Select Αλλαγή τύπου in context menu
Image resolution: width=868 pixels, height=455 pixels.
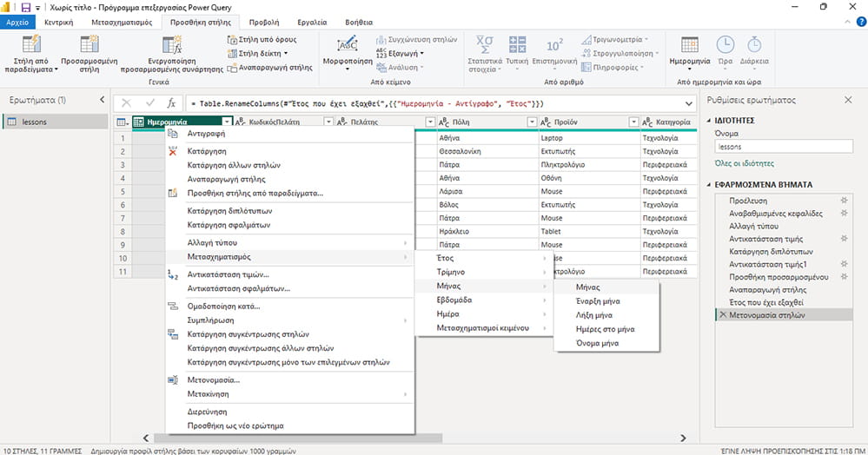tap(290, 242)
